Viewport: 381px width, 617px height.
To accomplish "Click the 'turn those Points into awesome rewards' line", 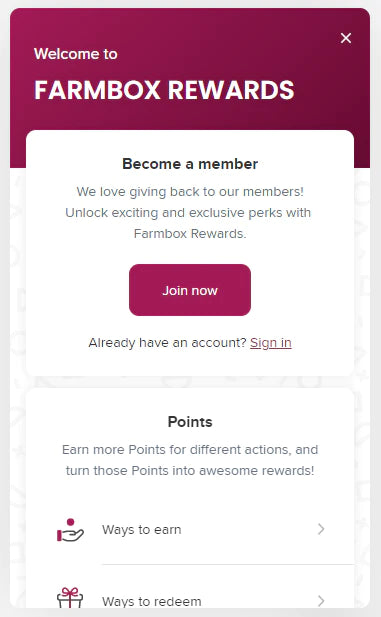I will click(190, 470).
